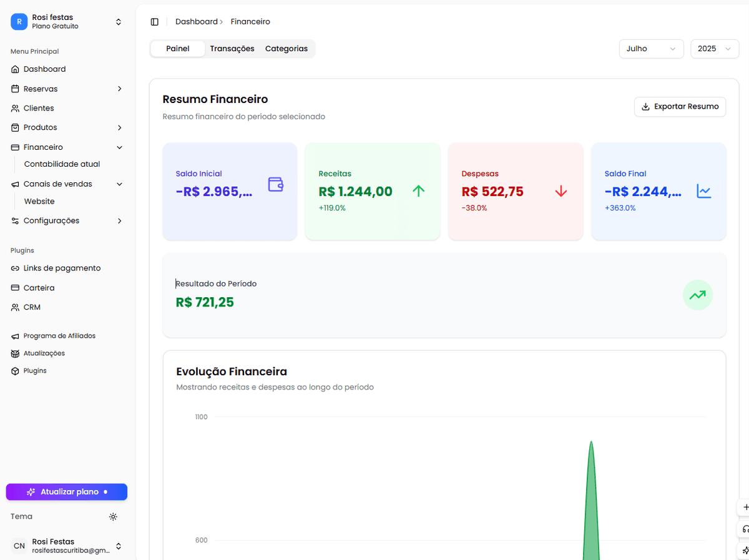Click the Links de pagamento chain icon
749x560 pixels.
tap(14, 268)
